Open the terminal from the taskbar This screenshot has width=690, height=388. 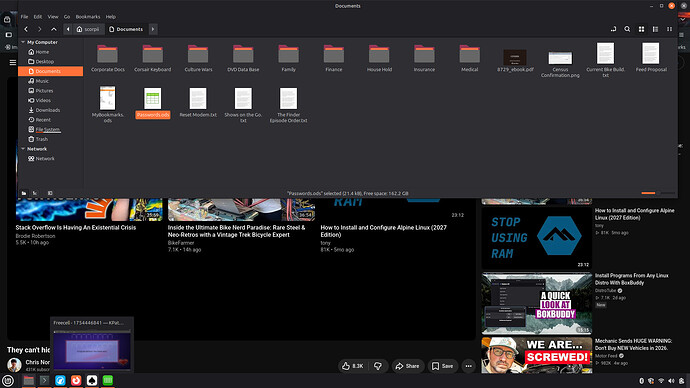[44, 380]
